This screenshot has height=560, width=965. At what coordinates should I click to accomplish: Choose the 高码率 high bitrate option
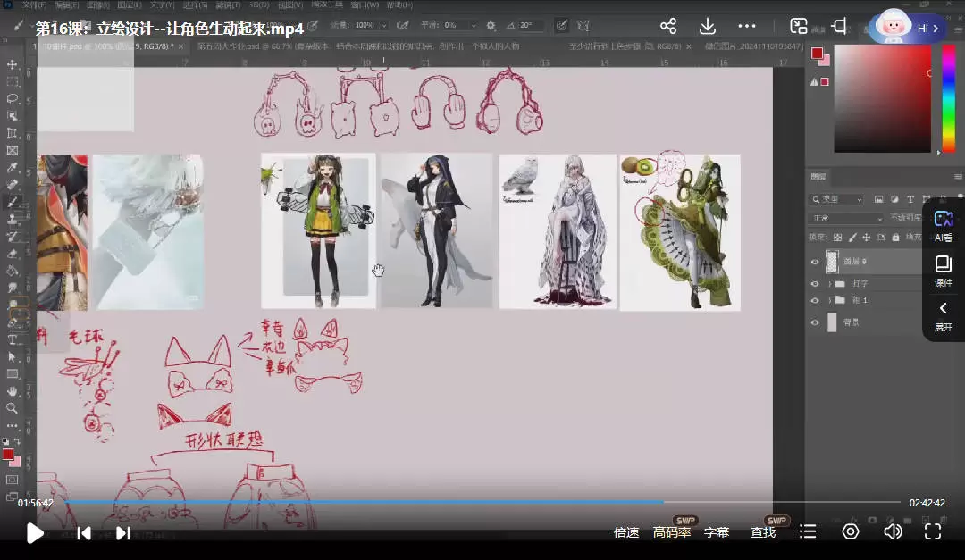tap(671, 532)
